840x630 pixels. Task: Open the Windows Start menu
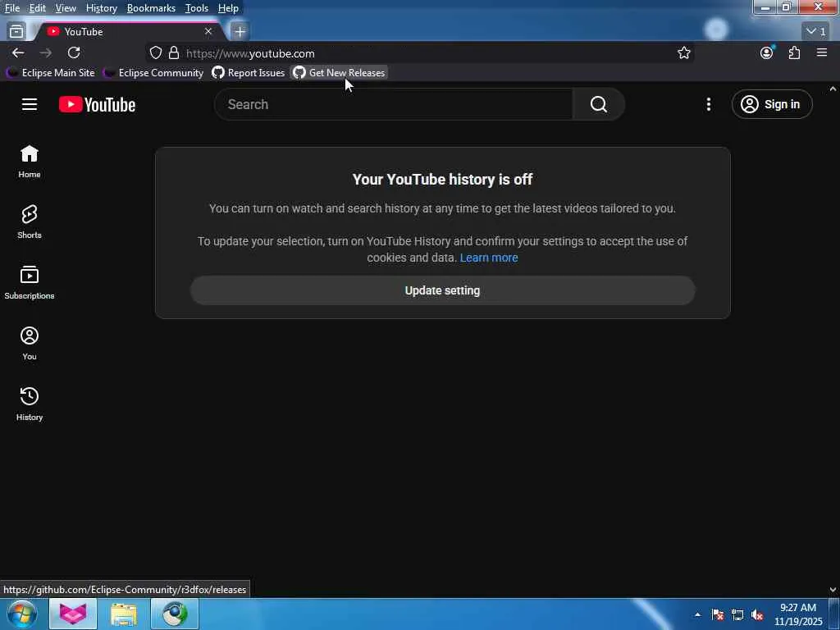click(x=22, y=614)
